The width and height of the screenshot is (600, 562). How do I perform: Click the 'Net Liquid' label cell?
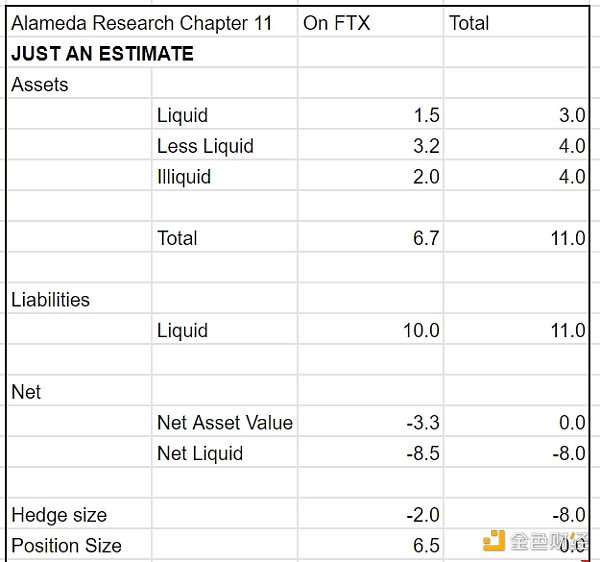click(x=200, y=454)
